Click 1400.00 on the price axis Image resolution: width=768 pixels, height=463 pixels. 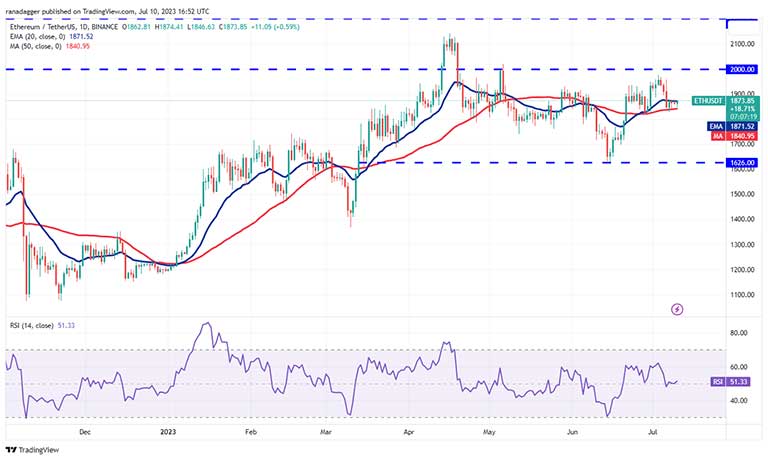click(742, 219)
